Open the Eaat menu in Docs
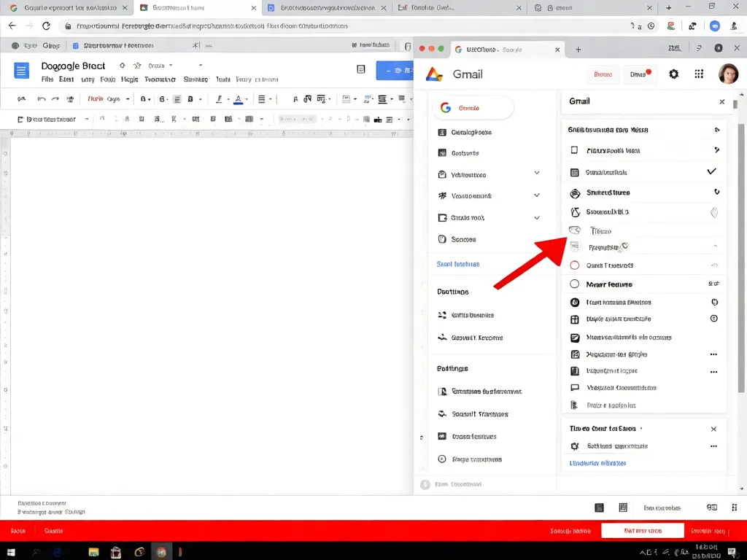747x560 pixels. click(x=66, y=79)
